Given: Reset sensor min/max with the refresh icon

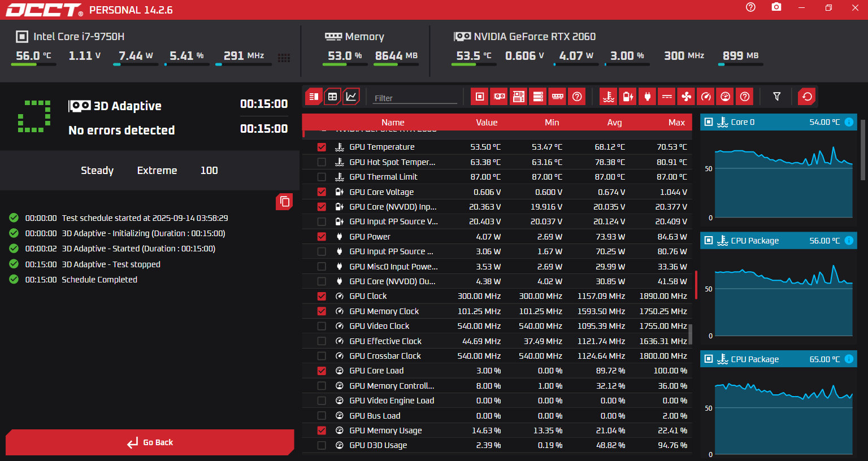Looking at the screenshot, I should 808,97.
